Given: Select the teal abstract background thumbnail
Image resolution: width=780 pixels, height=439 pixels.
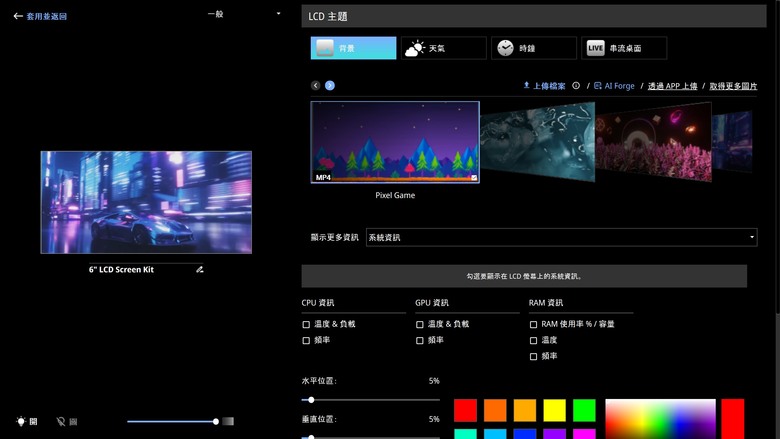Looking at the screenshot, I should [538, 142].
